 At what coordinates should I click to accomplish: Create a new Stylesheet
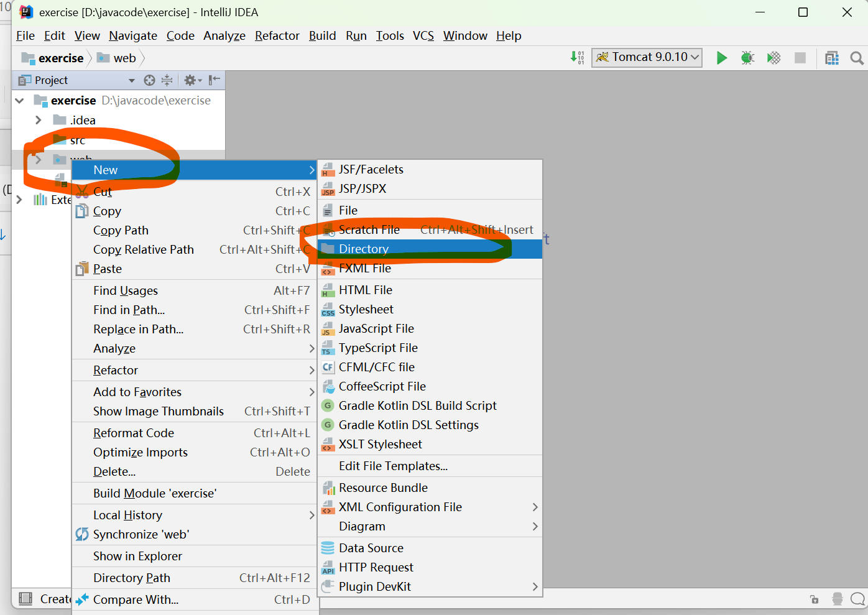click(x=430, y=309)
